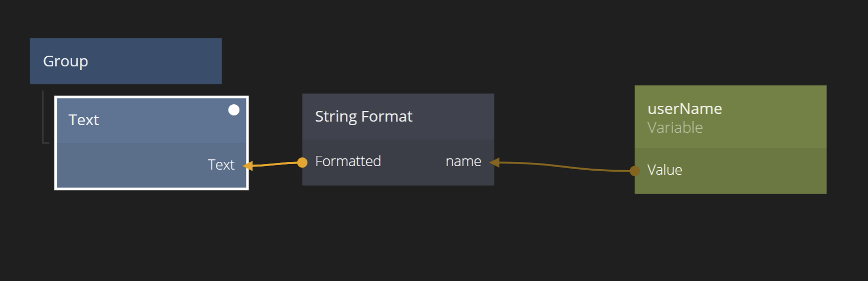The height and width of the screenshot is (281, 868).
Task: Click the name input label
Action: pyautogui.click(x=463, y=161)
